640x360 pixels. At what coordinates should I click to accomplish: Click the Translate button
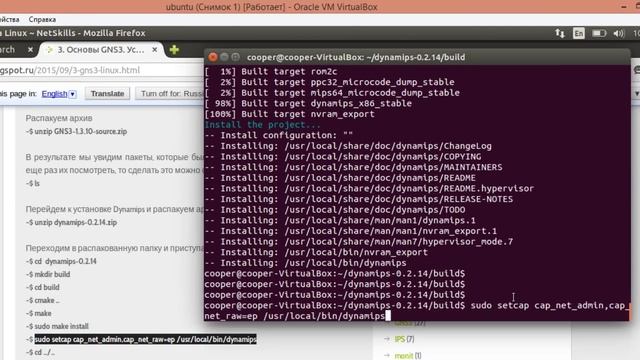point(107,93)
